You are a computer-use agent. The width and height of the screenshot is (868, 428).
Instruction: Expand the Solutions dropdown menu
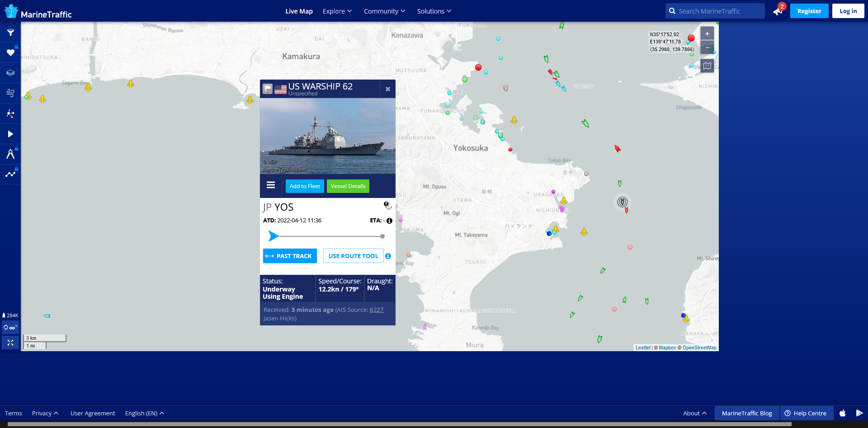pyautogui.click(x=434, y=11)
